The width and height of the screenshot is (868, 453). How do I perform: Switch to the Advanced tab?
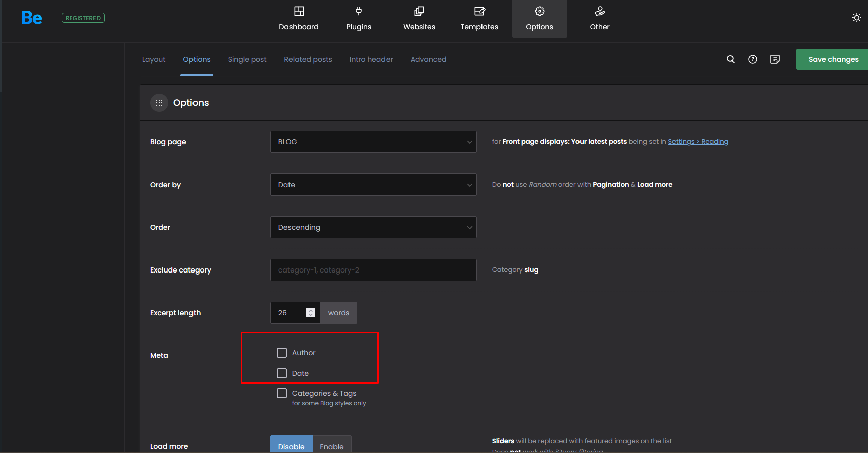tap(428, 59)
